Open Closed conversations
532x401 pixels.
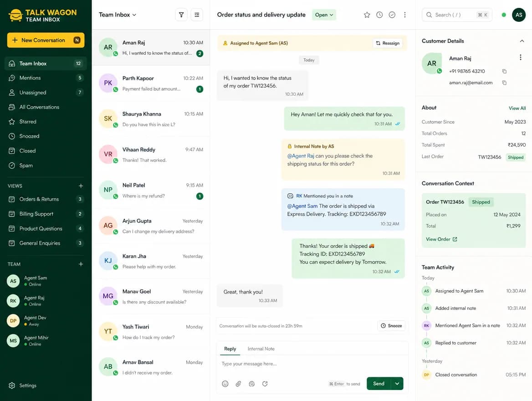pos(46,151)
